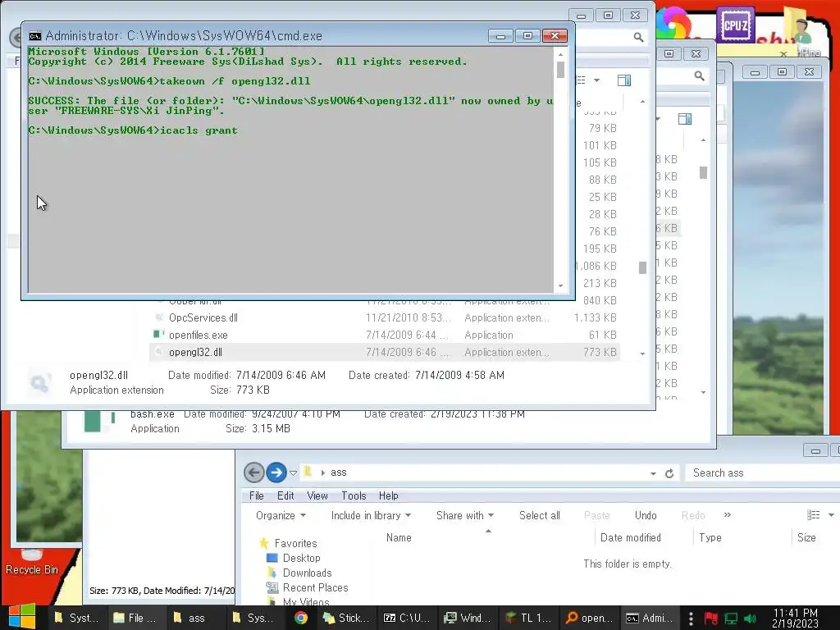Open View menu in ass window
The height and width of the screenshot is (630, 840).
click(x=317, y=495)
